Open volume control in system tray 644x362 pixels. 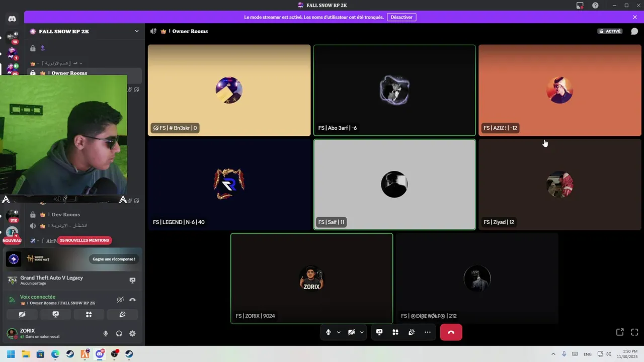608,354
